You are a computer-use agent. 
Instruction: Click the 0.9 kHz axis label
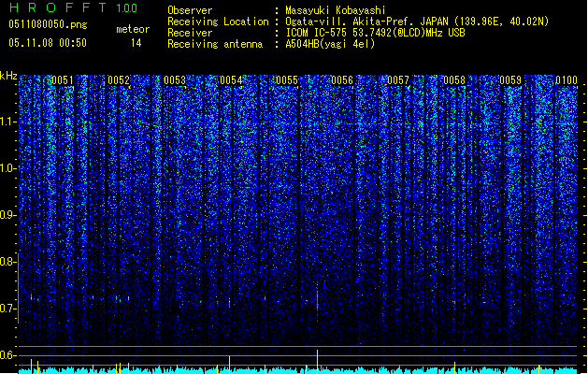pyautogui.click(x=8, y=215)
